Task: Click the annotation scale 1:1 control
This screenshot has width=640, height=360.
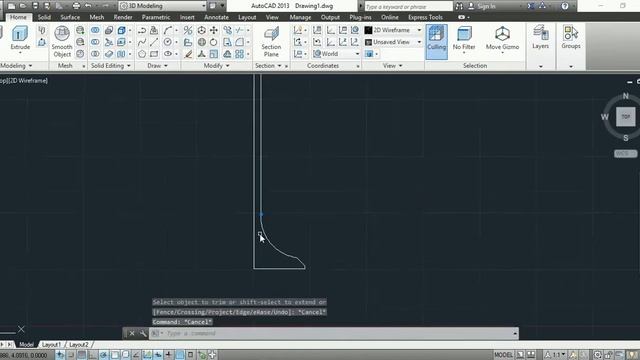Action: point(556,355)
